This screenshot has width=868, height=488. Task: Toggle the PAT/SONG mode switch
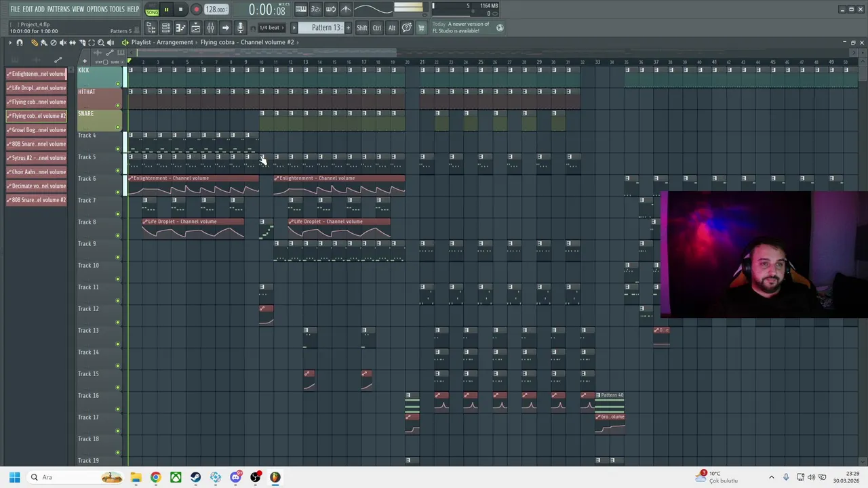pos(152,9)
